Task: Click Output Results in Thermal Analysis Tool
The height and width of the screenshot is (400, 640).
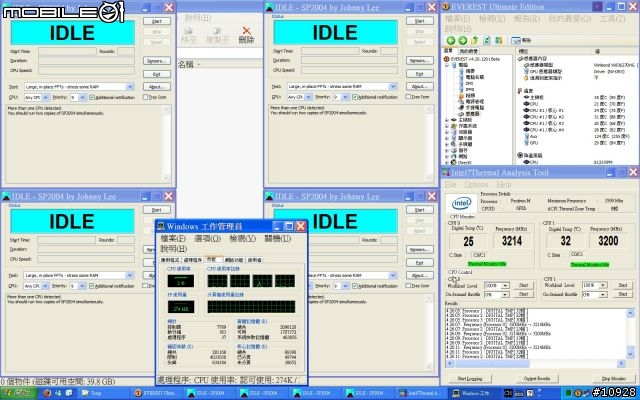Action: (537, 378)
